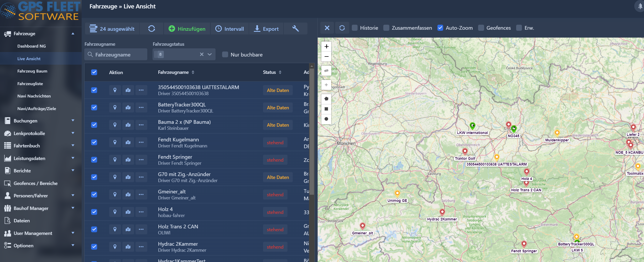Click the Hinzufügen button
This screenshot has width=644, height=262.
(187, 29)
